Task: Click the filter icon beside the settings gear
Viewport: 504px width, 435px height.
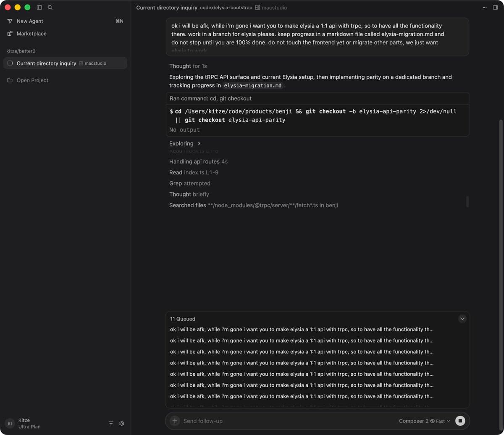Action: 110,423
